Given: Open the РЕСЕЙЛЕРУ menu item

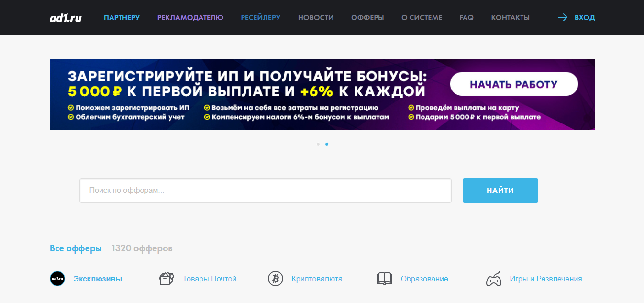Looking at the screenshot, I should point(261,18).
